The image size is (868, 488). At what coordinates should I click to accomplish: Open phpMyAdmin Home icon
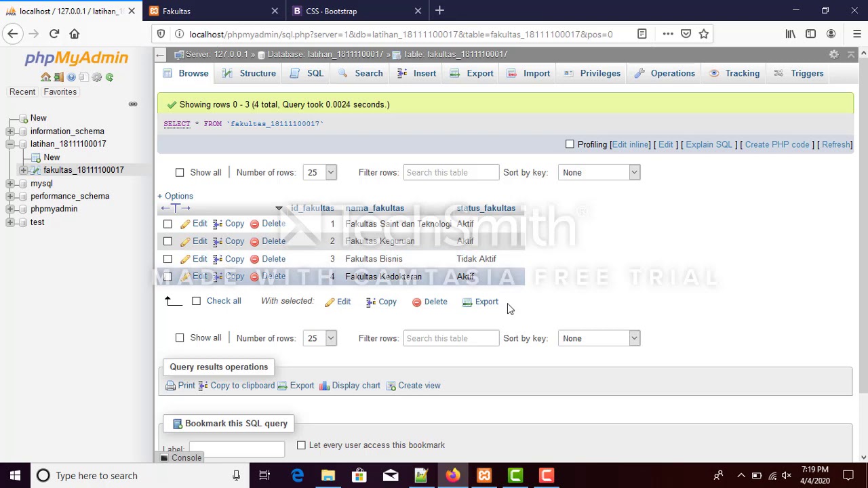(x=45, y=77)
